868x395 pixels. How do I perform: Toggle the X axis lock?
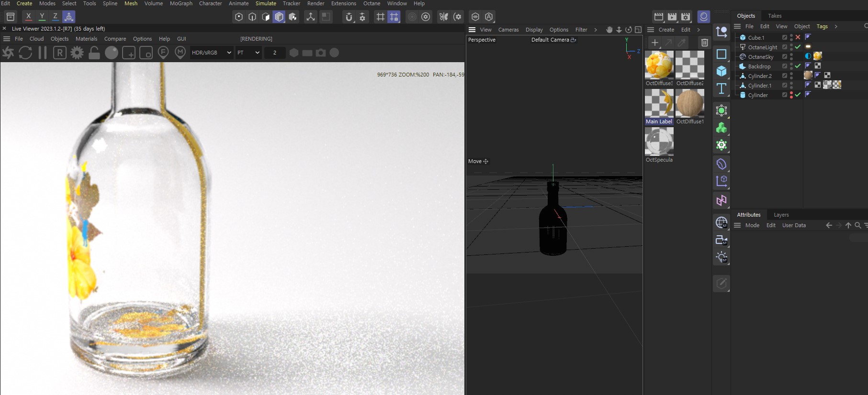[x=29, y=17]
